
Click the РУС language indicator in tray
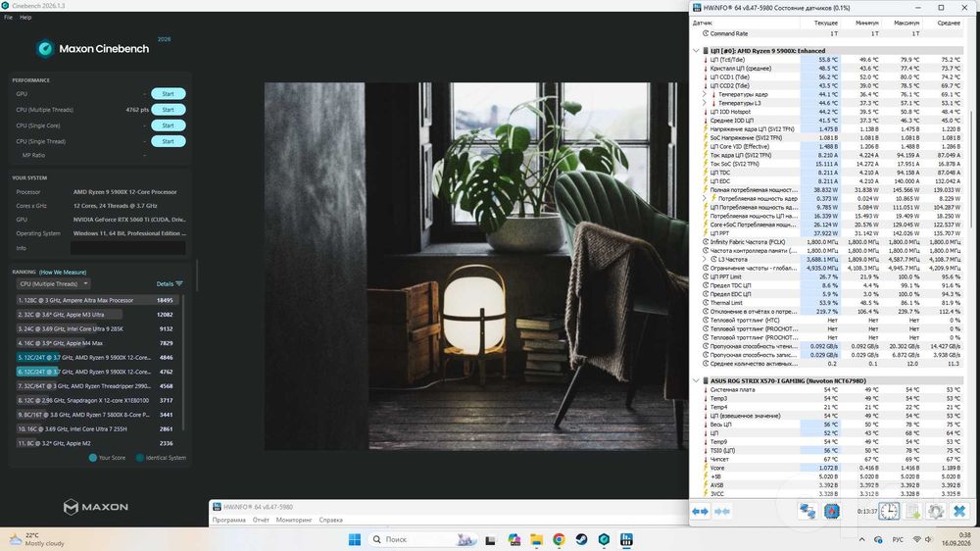tap(898, 540)
